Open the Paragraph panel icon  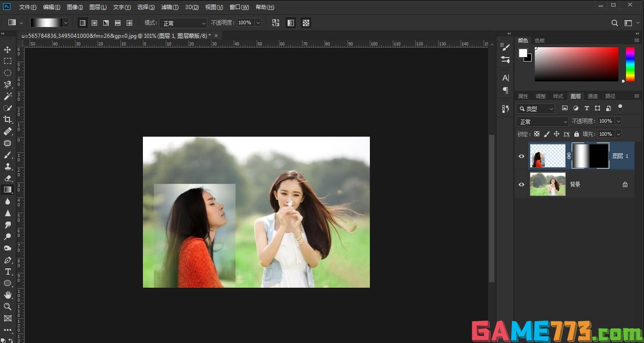(506, 90)
